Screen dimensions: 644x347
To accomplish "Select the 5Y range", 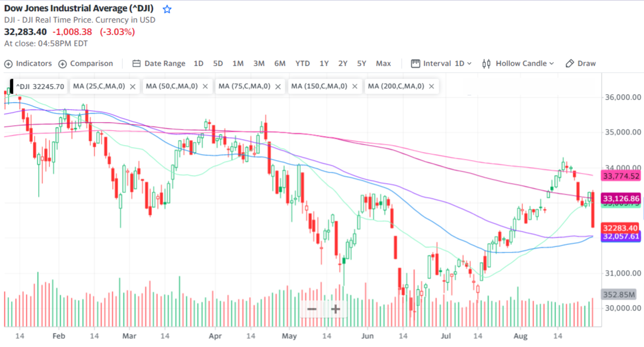I will click(362, 63).
